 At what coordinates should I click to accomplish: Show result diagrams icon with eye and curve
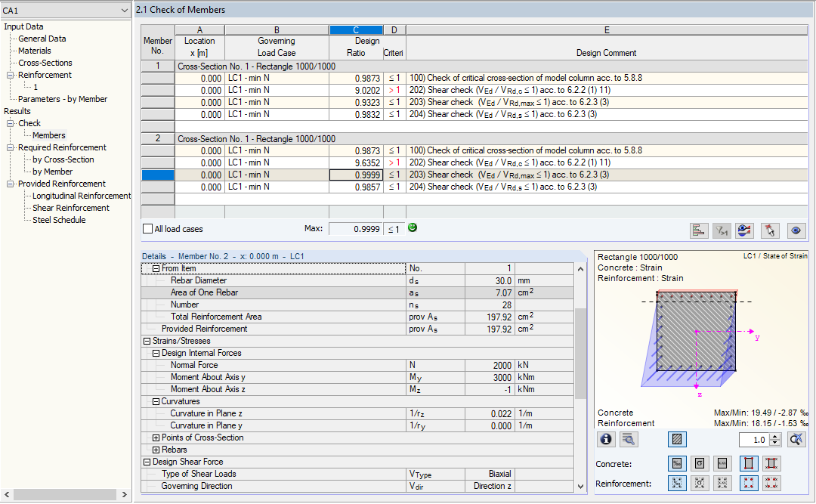pyautogui.click(x=744, y=230)
